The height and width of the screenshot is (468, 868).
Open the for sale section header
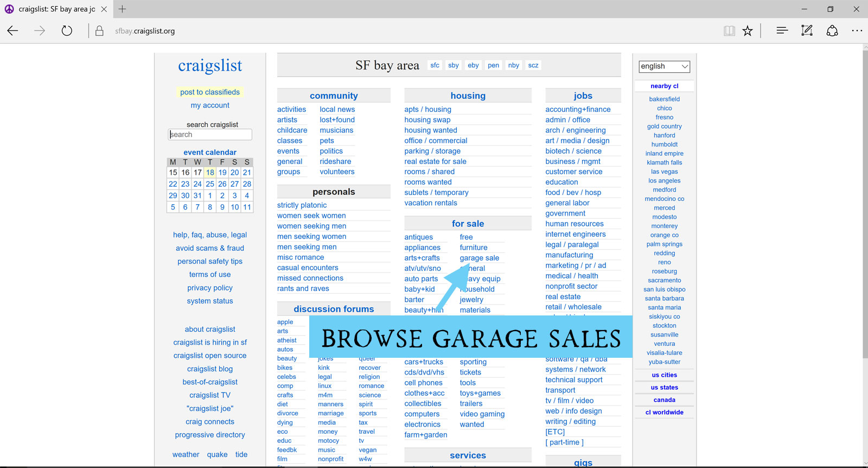tap(468, 224)
